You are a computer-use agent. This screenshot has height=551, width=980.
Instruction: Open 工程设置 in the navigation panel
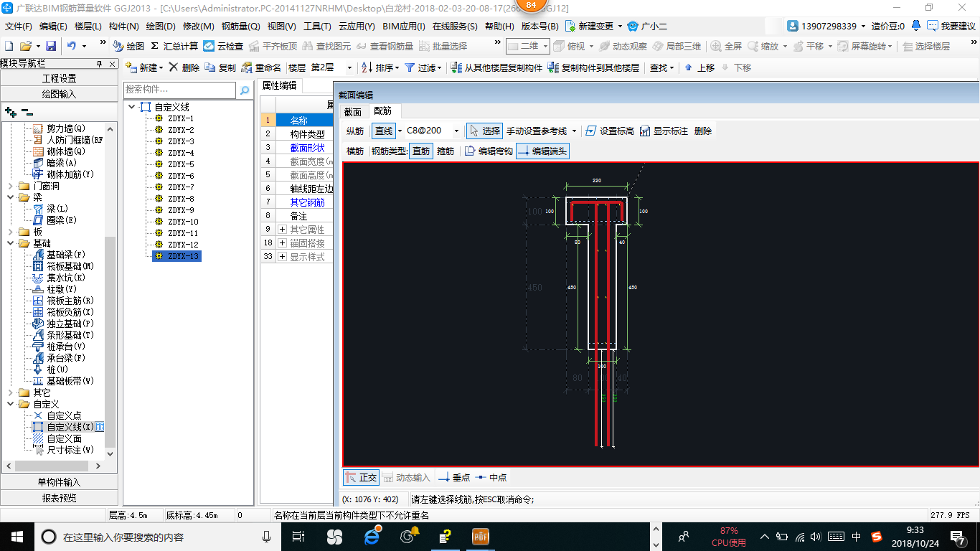(x=60, y=78)
